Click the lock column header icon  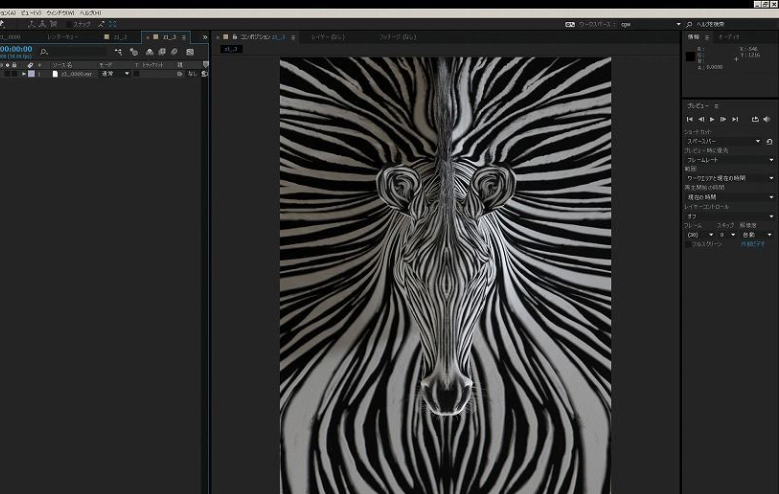point(15,65)
